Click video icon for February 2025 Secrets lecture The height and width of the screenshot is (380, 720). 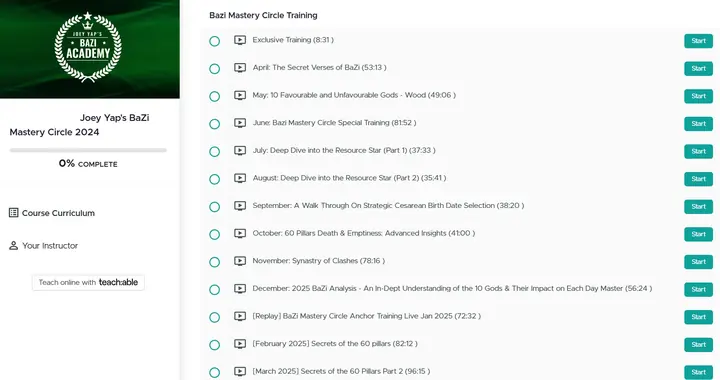click(240, 343)
